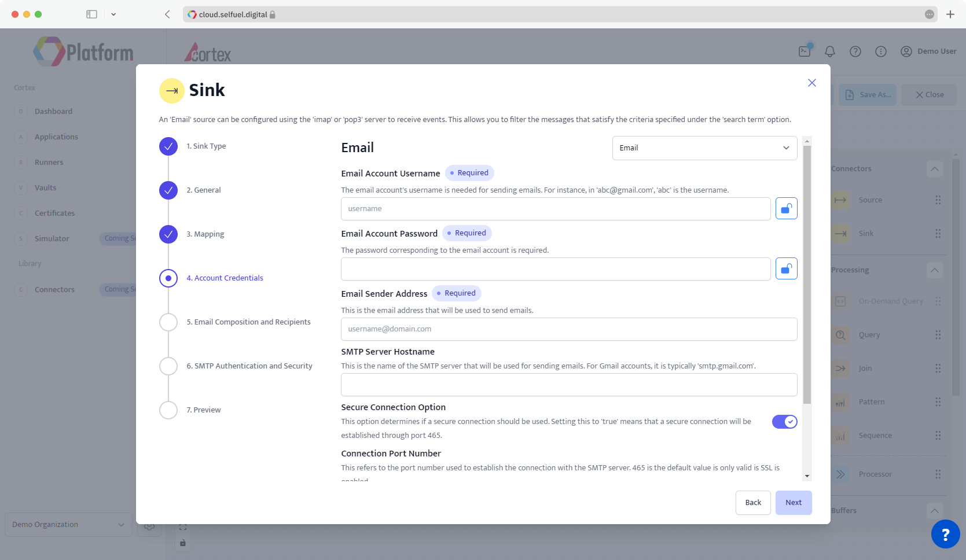Select the On-Demand Query icon
This screenshot has width=966, height=560.
(840, 301)
